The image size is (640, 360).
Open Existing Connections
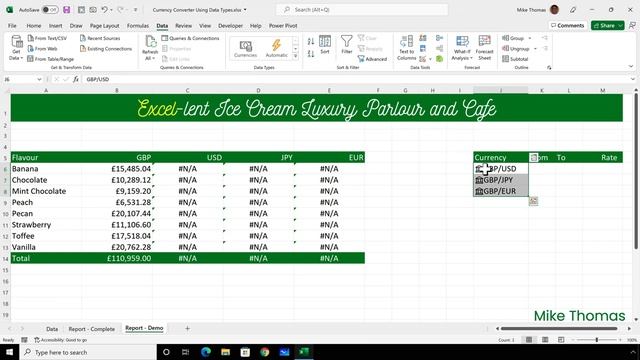pos(106,49)
